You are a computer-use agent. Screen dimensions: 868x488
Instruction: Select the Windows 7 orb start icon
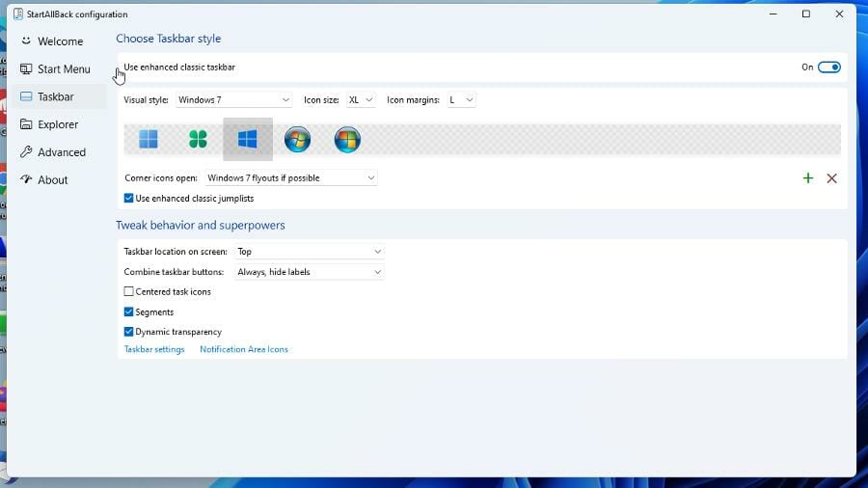click(x=297, y=140)
